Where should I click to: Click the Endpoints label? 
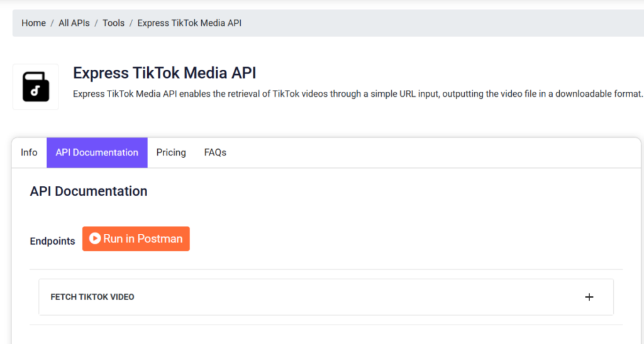[x=53, y=241]
